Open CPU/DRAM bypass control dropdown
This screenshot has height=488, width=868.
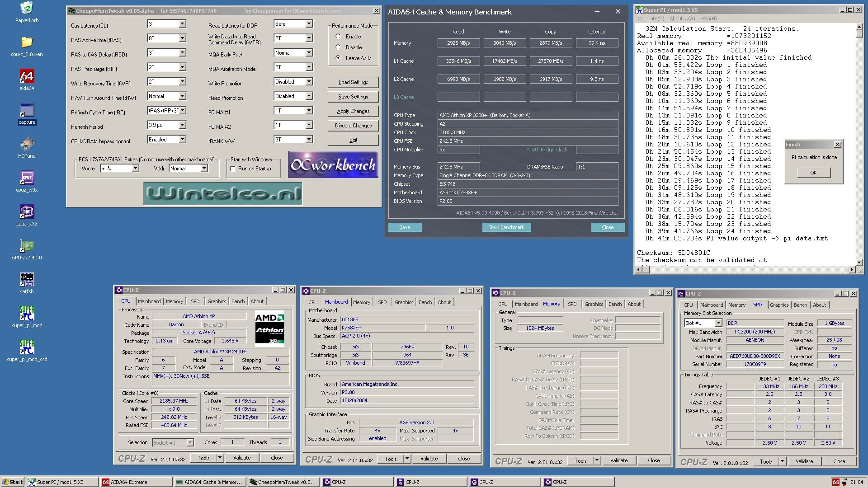pos(183,139)
